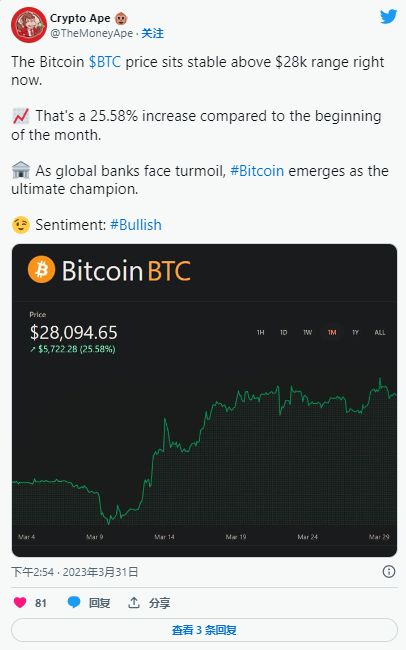
Task: Select the 1D chart timeframe
Action: tap(284, 332)
